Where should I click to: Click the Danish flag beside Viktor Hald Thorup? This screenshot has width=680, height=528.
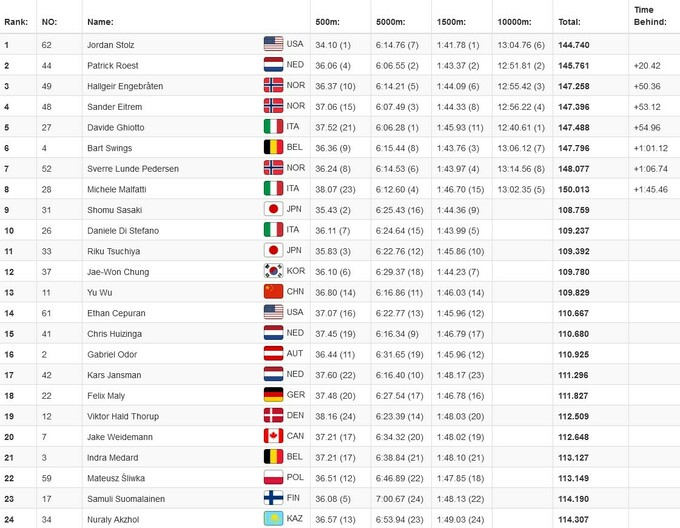(273, 416)
